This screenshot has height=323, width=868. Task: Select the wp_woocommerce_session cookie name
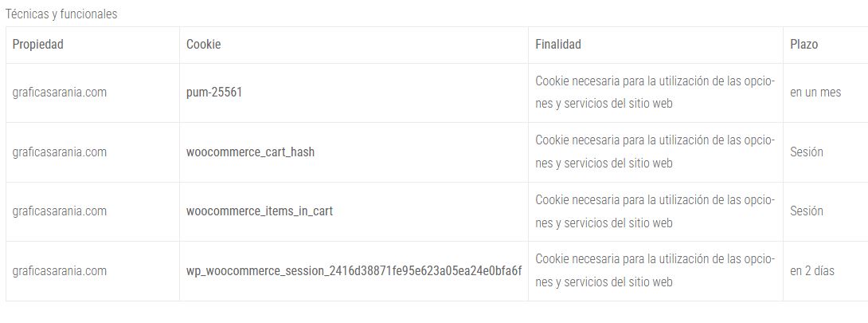pos(354,271)
